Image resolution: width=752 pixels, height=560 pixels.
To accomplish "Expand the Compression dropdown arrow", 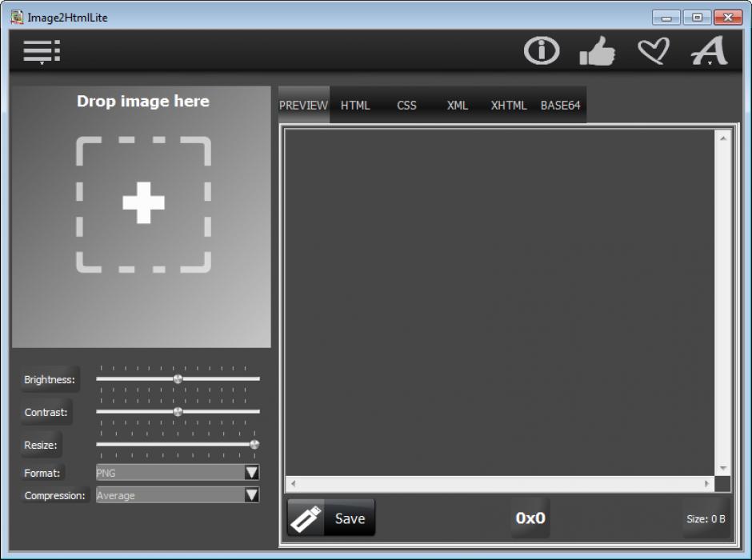I will click(x=251, y=495).
